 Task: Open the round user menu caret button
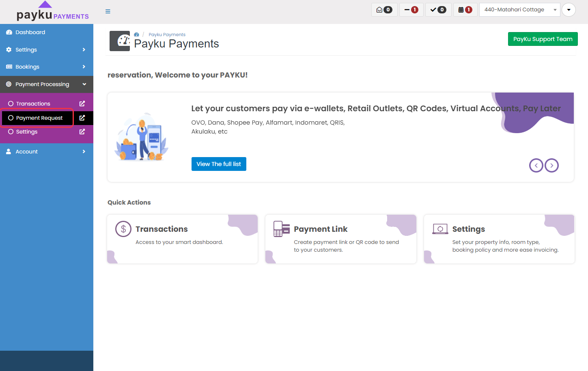pyautogui.click(x=569, y=10)
